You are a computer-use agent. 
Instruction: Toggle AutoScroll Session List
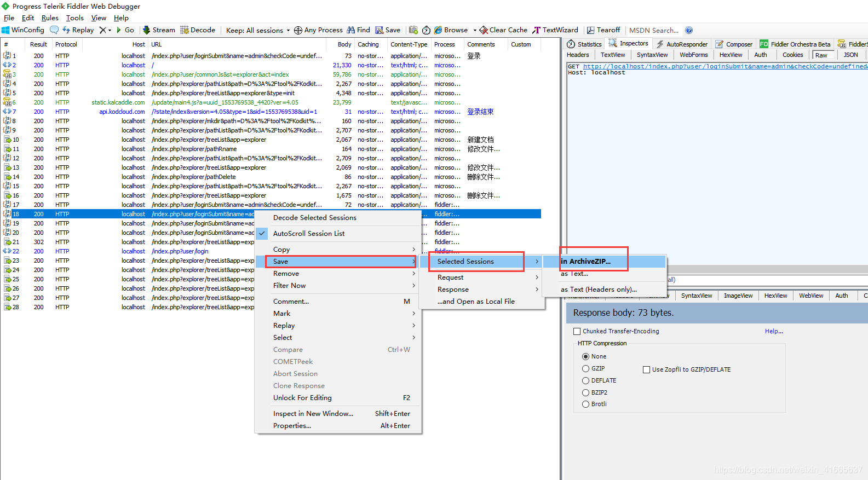[338, 233]
